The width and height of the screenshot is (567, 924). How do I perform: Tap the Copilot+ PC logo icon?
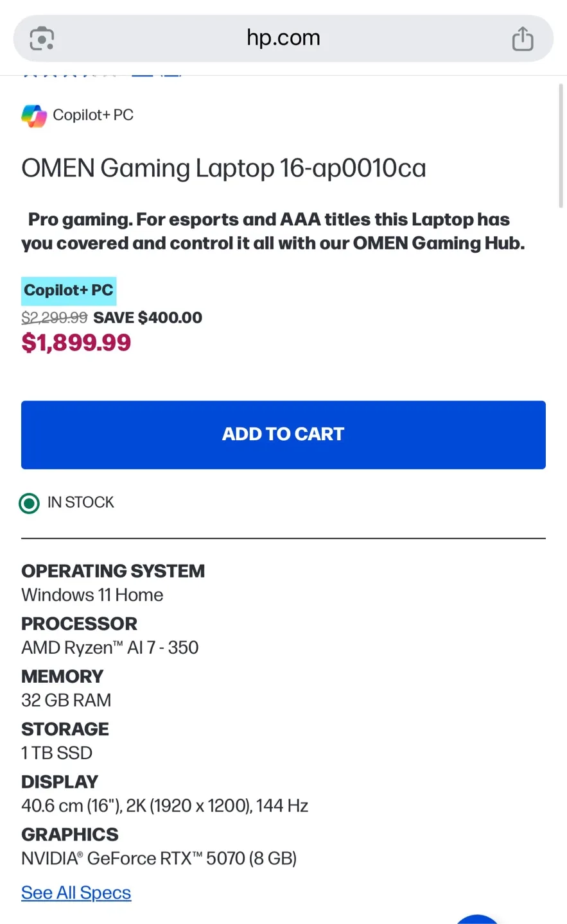pyautogui.click(x=33, y=115)
